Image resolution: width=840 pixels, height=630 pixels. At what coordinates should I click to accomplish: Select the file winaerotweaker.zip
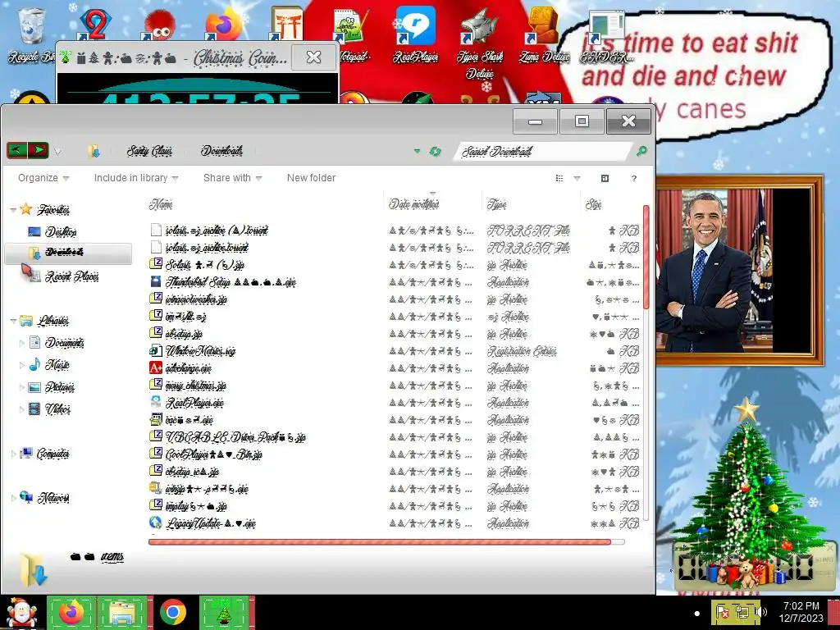tap(196, 299)
